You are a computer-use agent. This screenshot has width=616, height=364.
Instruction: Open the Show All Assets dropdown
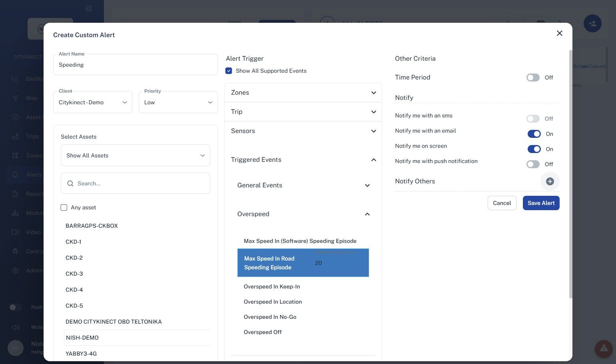(x=136, y=155)
